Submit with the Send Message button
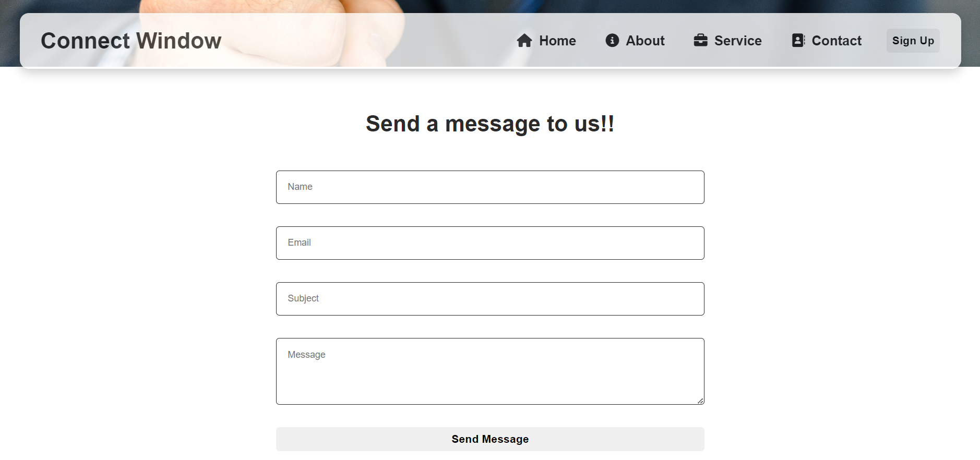Viewport: 980px width, 460px height. [490, 439]
